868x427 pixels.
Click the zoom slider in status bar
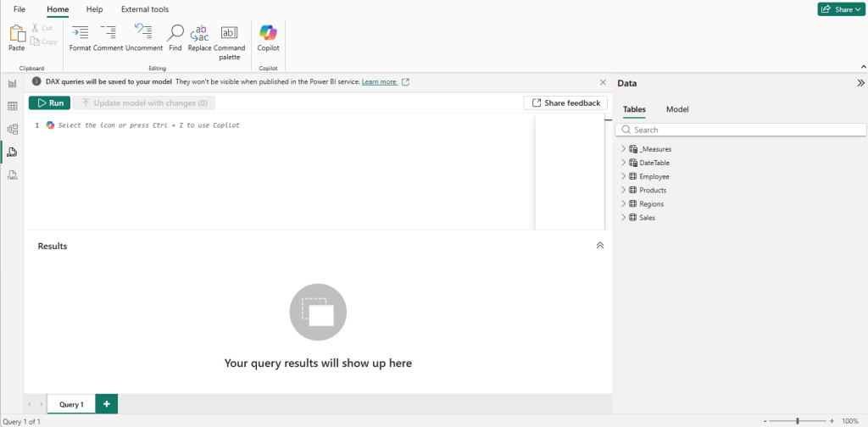[797, 421]
